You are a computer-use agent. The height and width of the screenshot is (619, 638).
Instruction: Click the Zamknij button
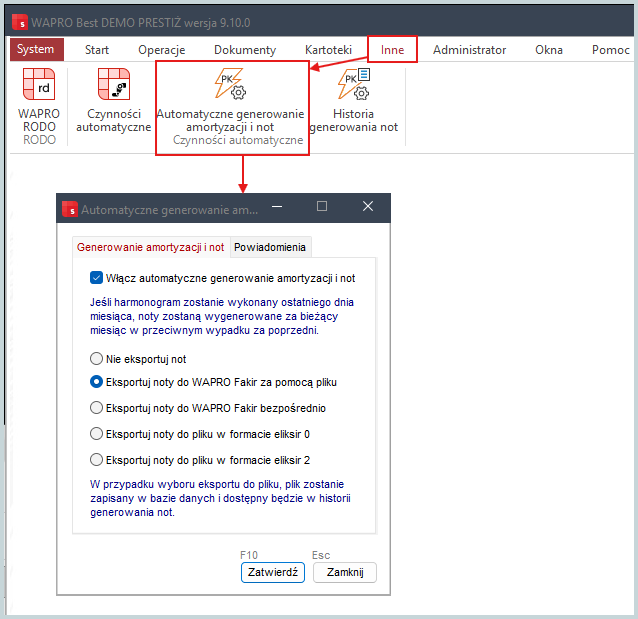[345, 572]
